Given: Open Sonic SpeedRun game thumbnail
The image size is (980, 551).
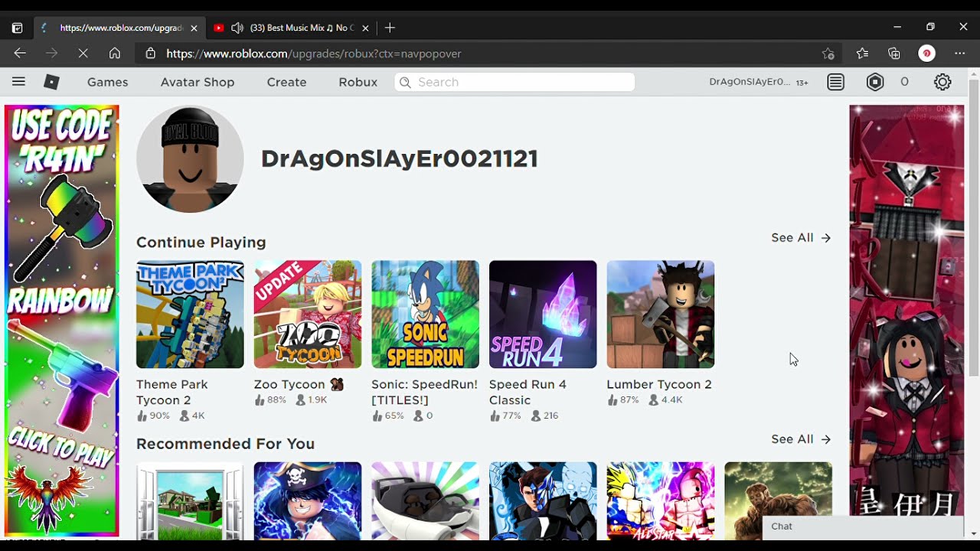Looking at the screenshot, I should [x=425, y=315].
